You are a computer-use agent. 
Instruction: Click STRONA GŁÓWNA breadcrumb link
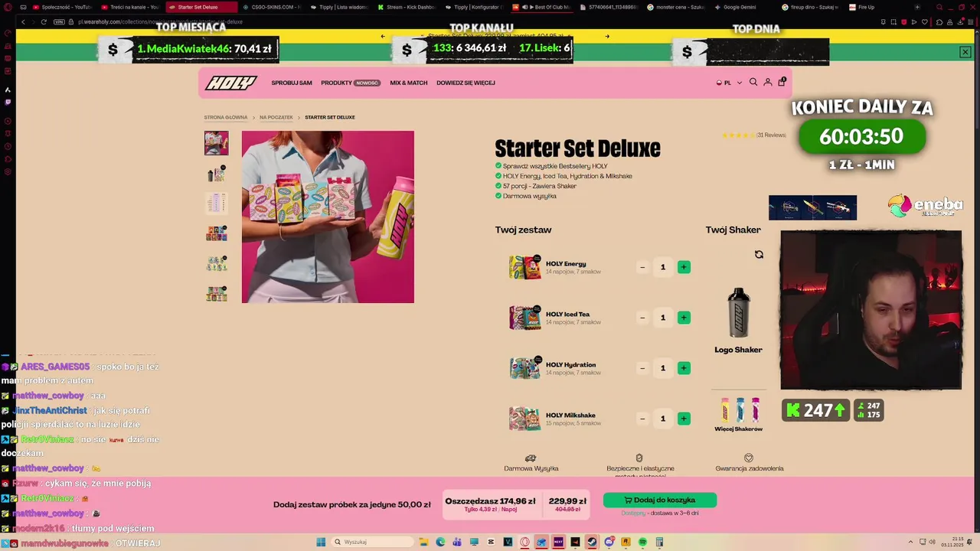pyautogui.click(x=226, y=117)
